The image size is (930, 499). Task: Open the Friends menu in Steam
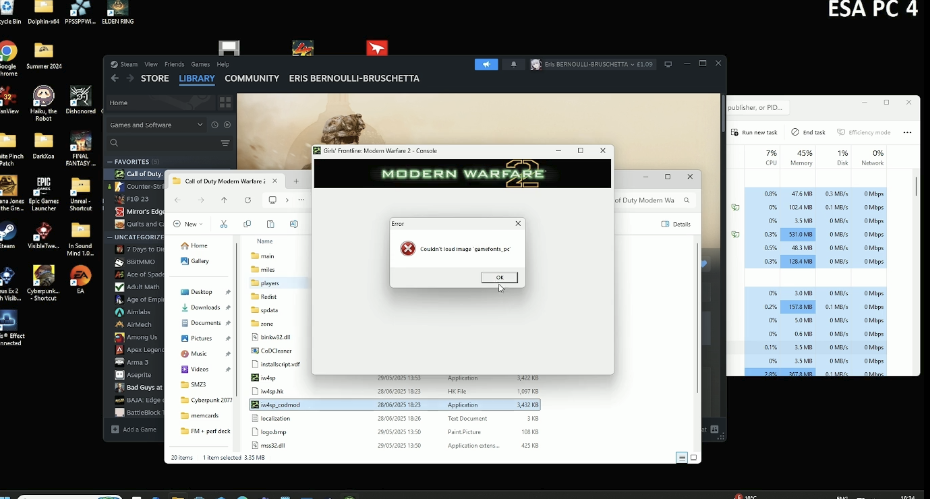click(174, 64)
